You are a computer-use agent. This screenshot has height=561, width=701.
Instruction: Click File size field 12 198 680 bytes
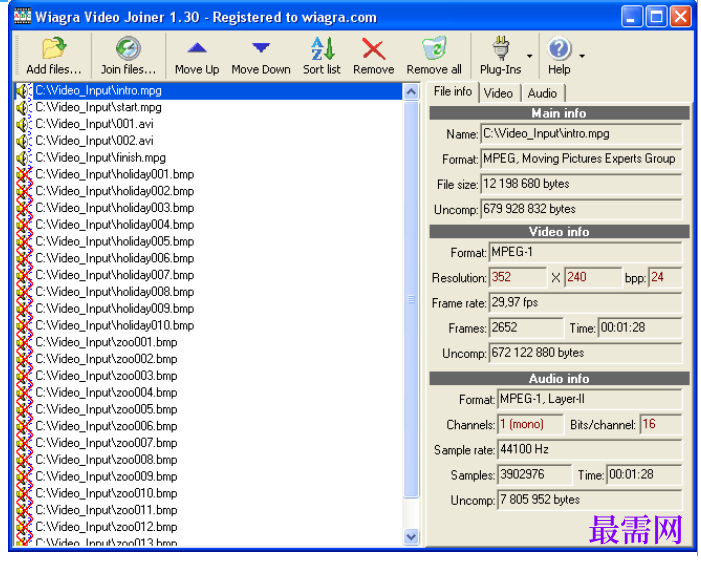point(581,184)
